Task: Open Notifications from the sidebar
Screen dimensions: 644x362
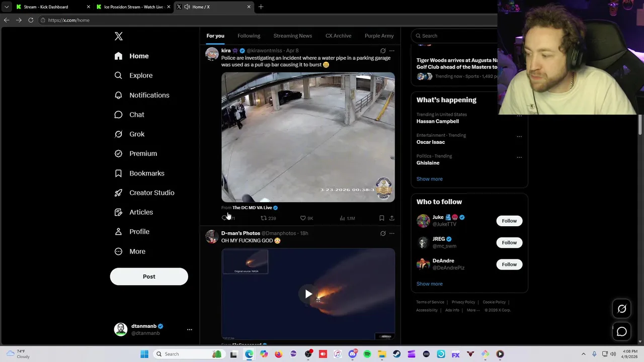Action: point(142,95)
